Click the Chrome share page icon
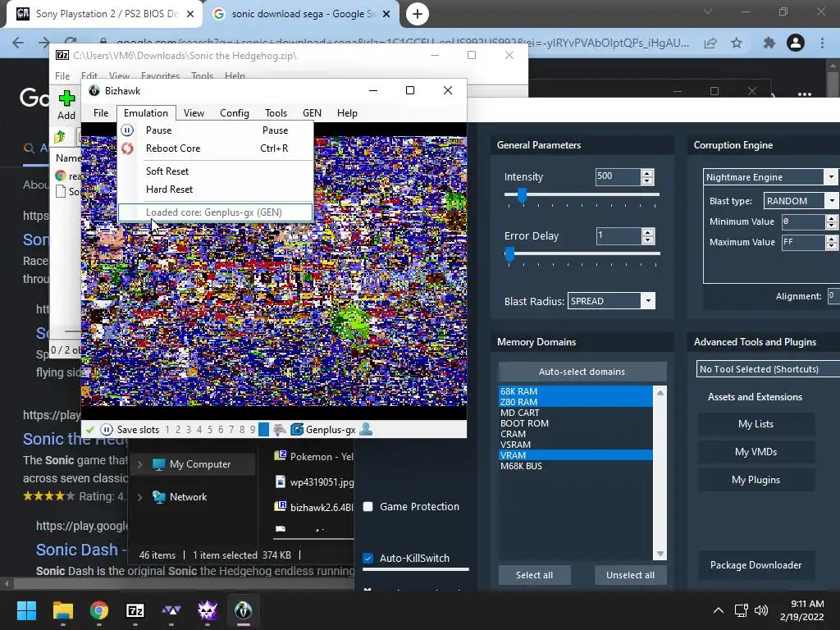Image resolution: width=840 pixels, height=630 pixels. [x=710, y=43]
